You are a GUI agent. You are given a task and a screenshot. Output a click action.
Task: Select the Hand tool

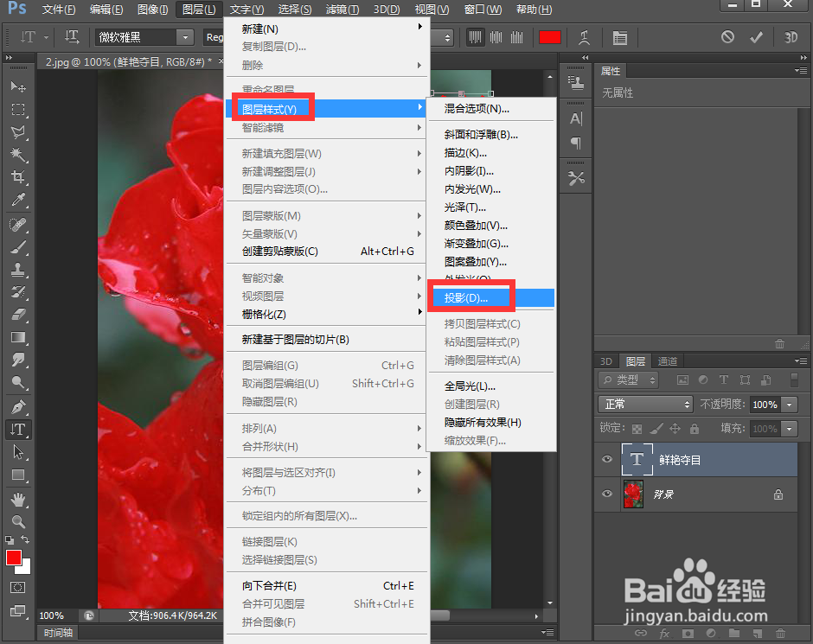[x=18, y=500]
